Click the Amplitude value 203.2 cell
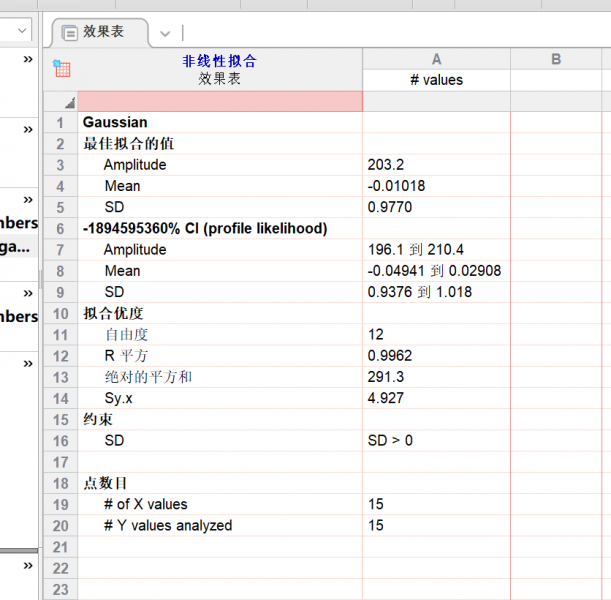This screenshot has width=611, height=600. [x=436, y=165]
